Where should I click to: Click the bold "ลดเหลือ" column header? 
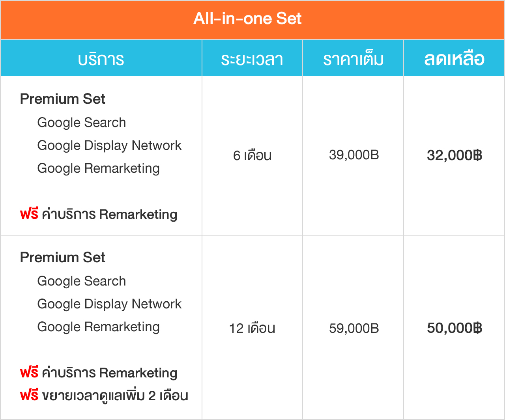454,59
